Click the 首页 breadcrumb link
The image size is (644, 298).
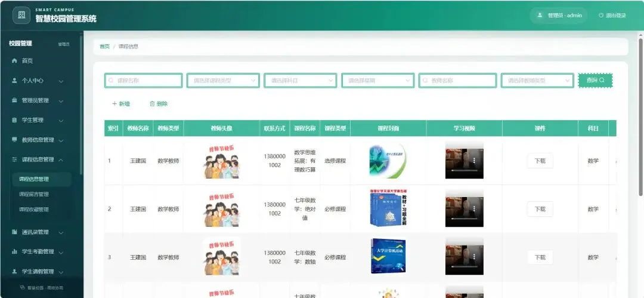[x=105, y=47]
